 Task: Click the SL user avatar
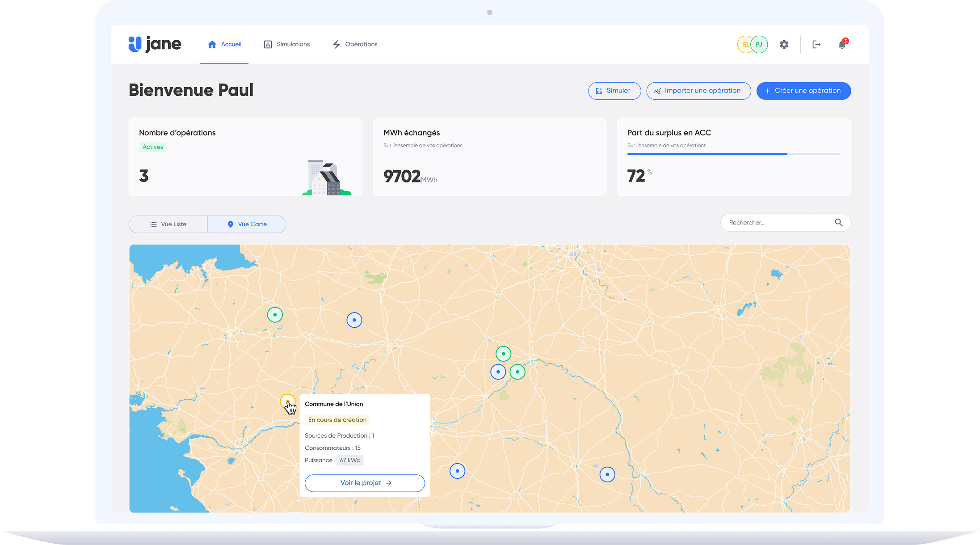(744, 44)
